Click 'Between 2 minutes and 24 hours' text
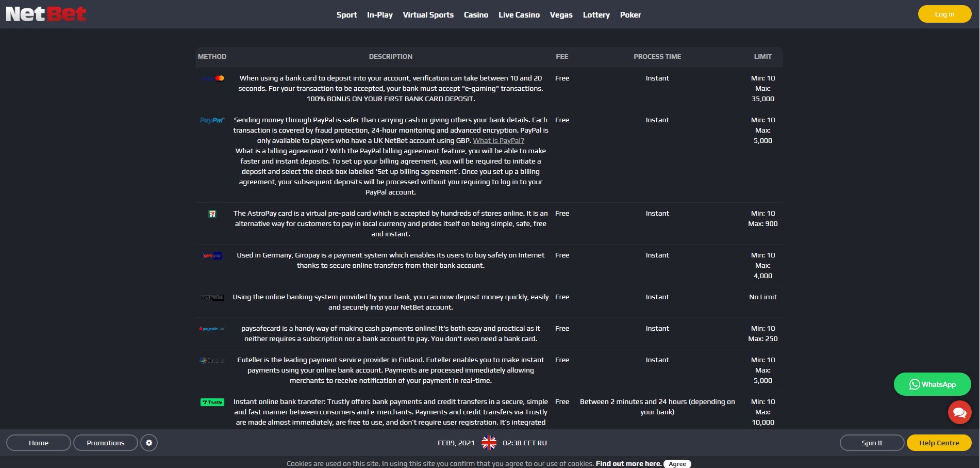 [657, 407]
